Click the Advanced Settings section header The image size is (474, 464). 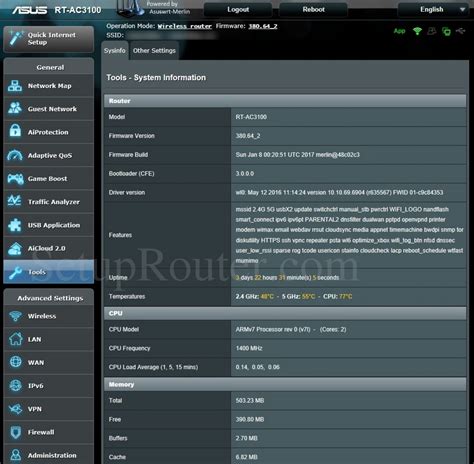[x=49, y=298]
